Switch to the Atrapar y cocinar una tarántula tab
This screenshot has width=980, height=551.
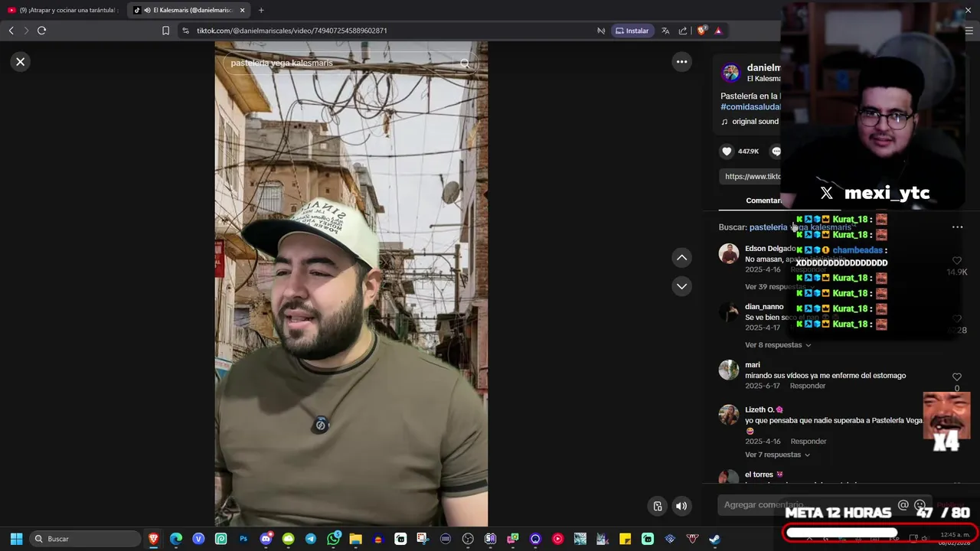[x=63, y=10]
